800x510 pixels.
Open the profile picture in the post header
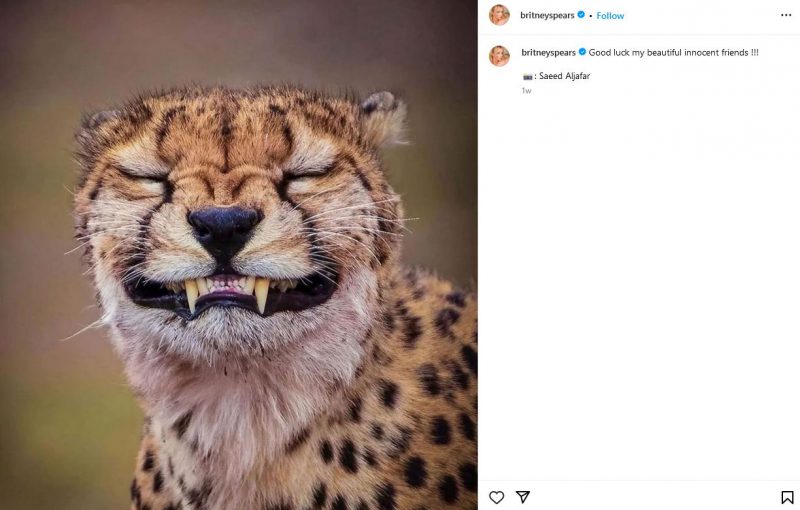click(x=499, y=15)
